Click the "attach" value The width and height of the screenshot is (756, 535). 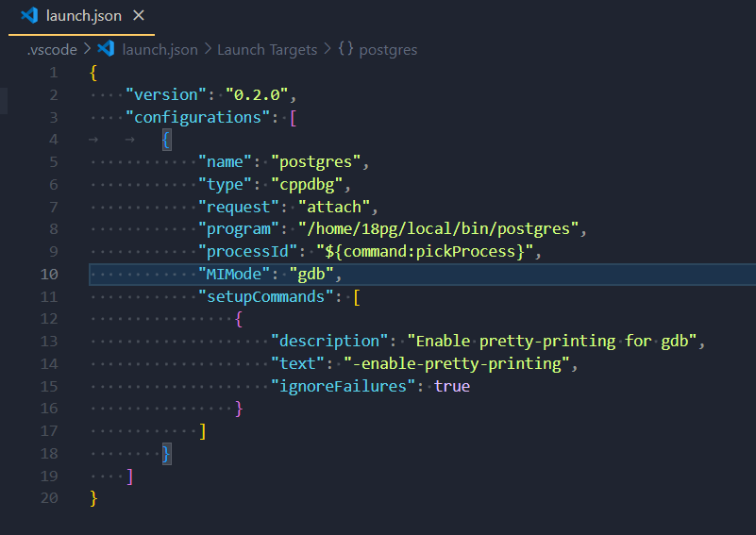point(334,208)
